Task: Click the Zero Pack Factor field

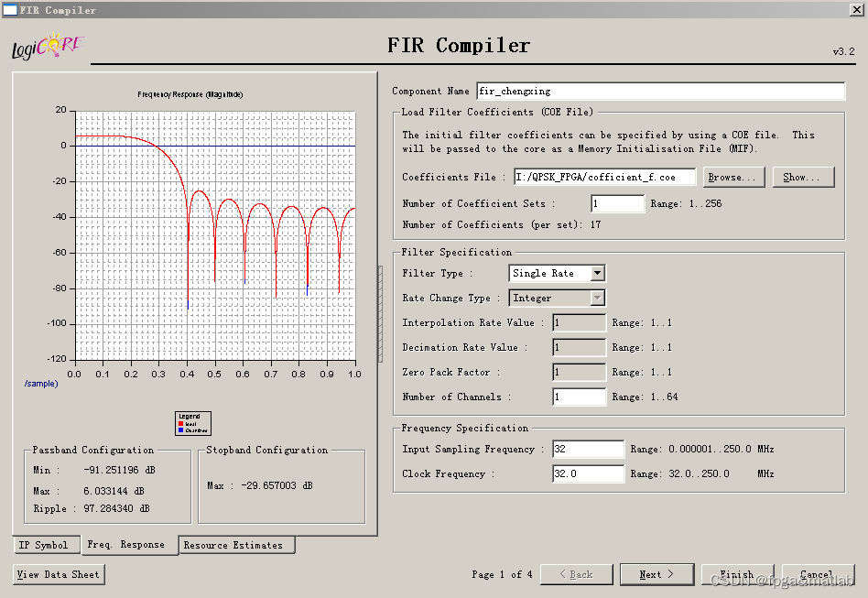Action: 579,372
